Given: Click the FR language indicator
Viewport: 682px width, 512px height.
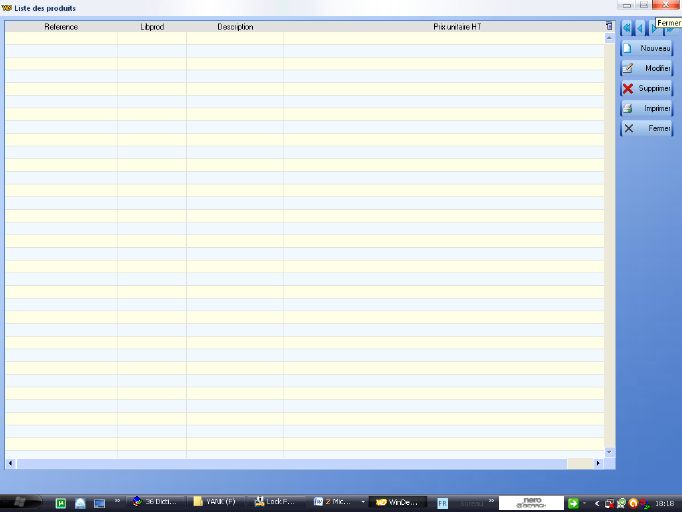Looking at the screenshot, I should [x=442, y=503].
